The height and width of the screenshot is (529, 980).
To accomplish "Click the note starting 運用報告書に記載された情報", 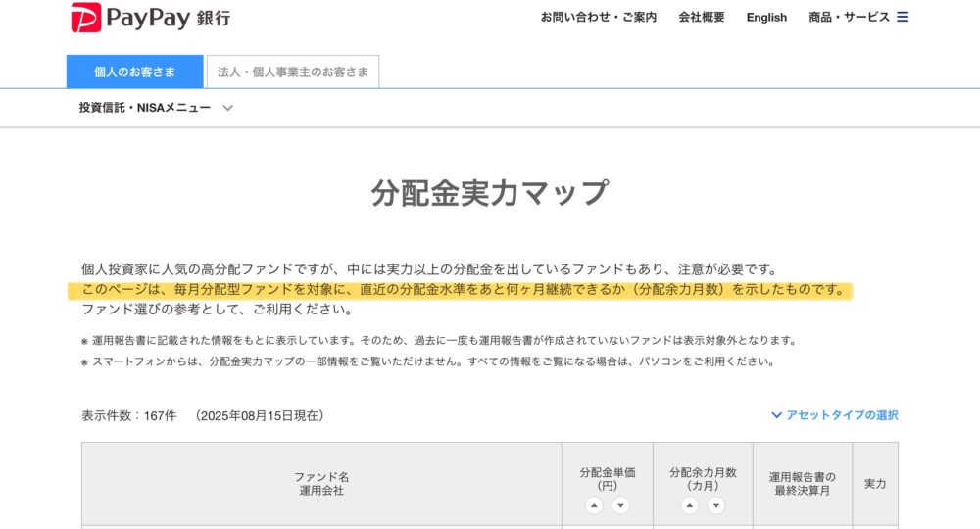I will [x=440, y=341].
